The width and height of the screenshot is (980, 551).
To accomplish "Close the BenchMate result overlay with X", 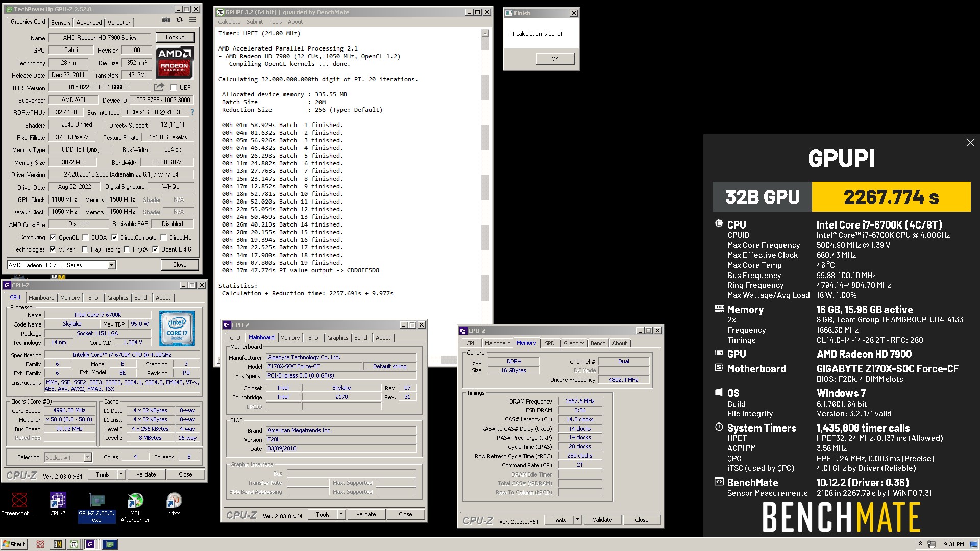I will coord(970,143).
